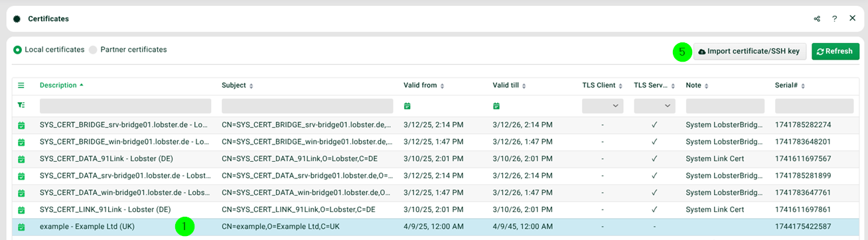Click the Note filter input field

725,106
